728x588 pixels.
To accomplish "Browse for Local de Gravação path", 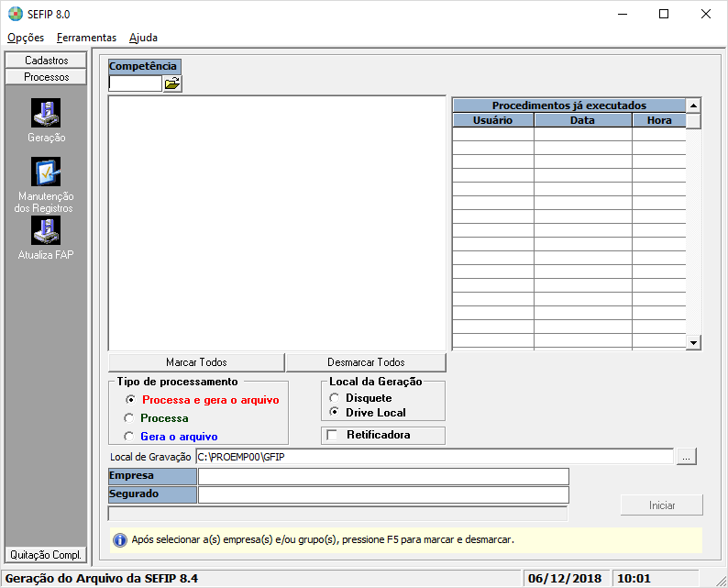I will click(x=686, y=457).
